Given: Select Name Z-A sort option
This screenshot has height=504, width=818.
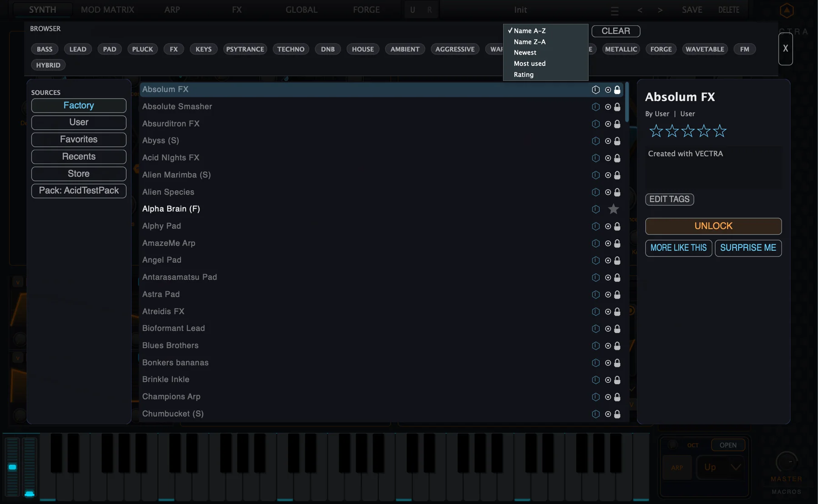Looking at the screenshot, I should (x=545, y=42).
